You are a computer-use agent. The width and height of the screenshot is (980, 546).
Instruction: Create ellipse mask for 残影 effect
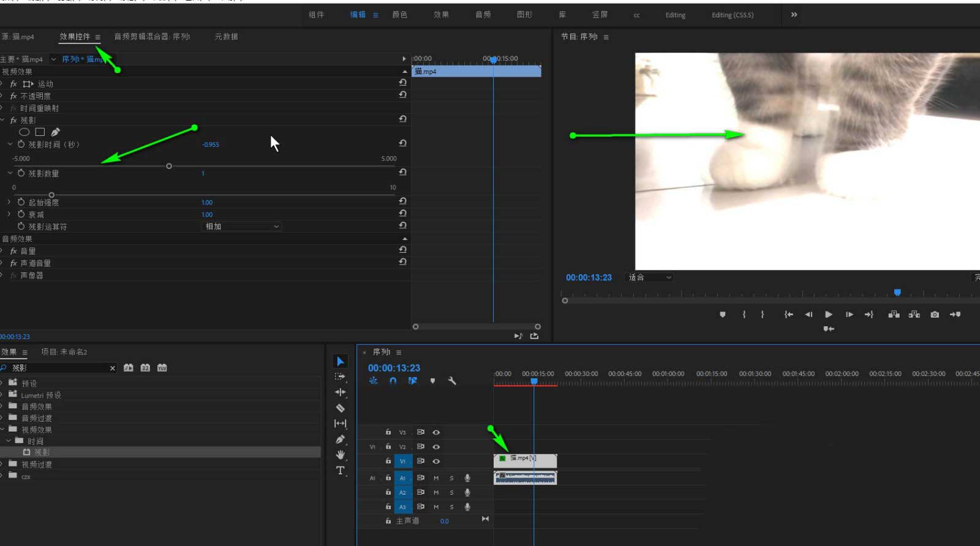24,132
